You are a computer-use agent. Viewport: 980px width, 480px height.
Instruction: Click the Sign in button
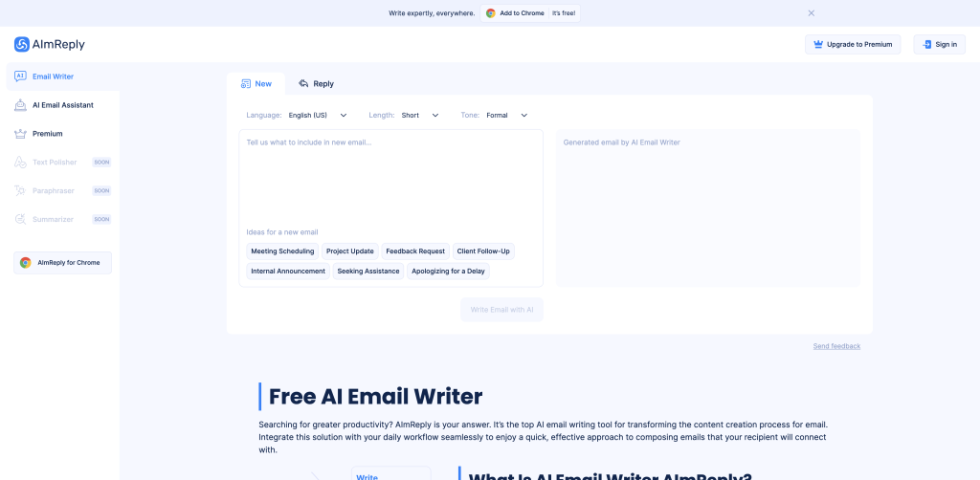pos(940,44)
